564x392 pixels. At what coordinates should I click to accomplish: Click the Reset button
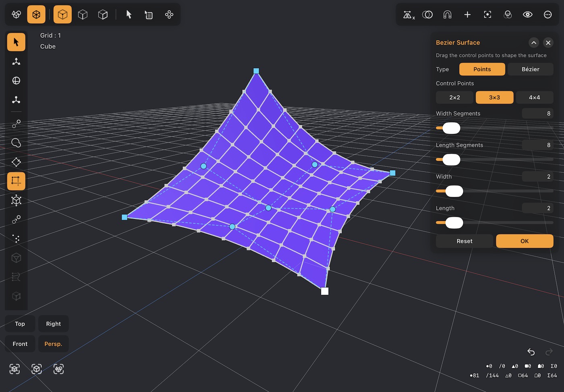[464, 241]
